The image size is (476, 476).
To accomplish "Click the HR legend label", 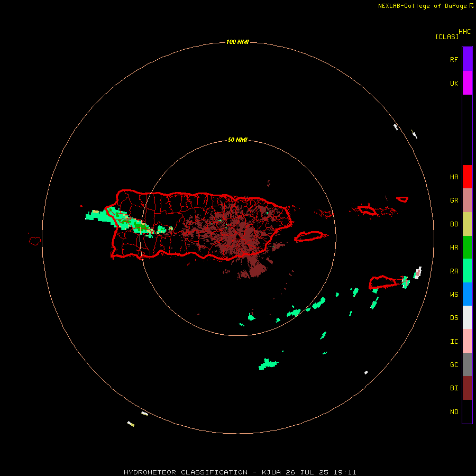I will click(454, 247).
